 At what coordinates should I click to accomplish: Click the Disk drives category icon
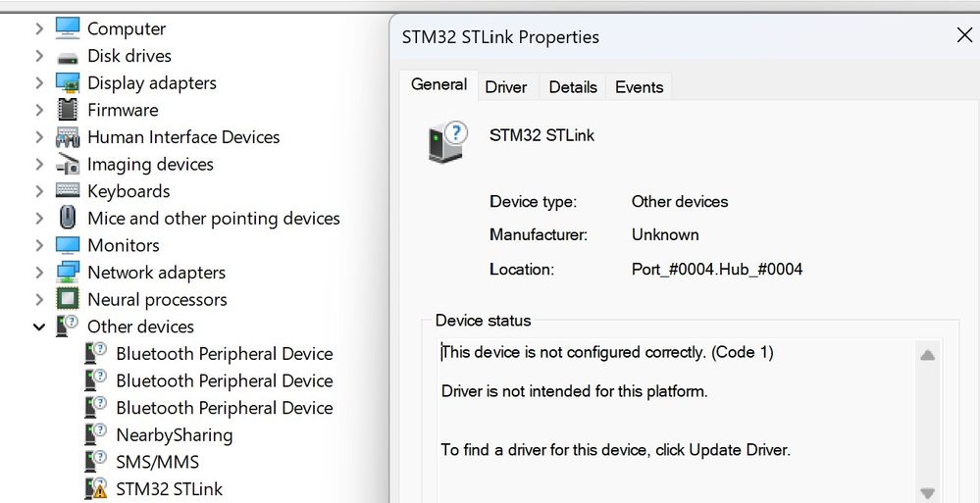click(x=67, y=57)
